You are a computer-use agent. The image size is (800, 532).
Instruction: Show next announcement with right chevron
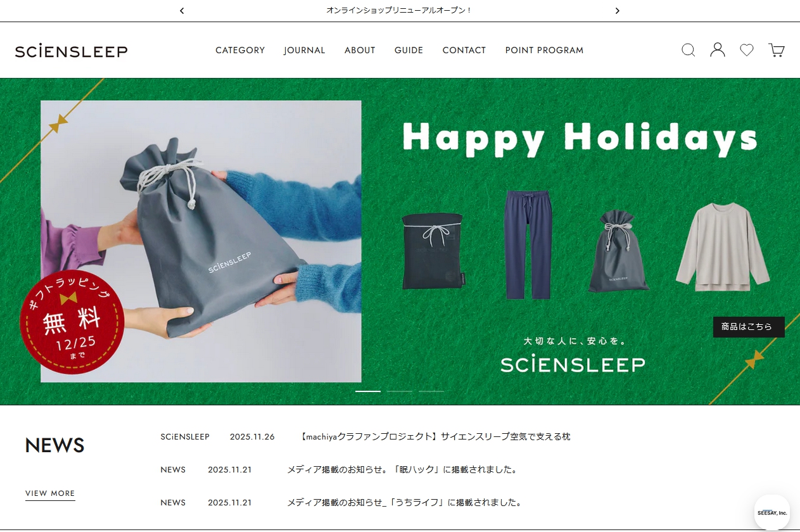[618, 11]
